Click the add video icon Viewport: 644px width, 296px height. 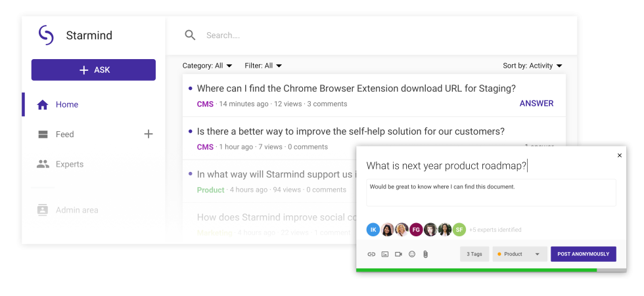point(398,254)
